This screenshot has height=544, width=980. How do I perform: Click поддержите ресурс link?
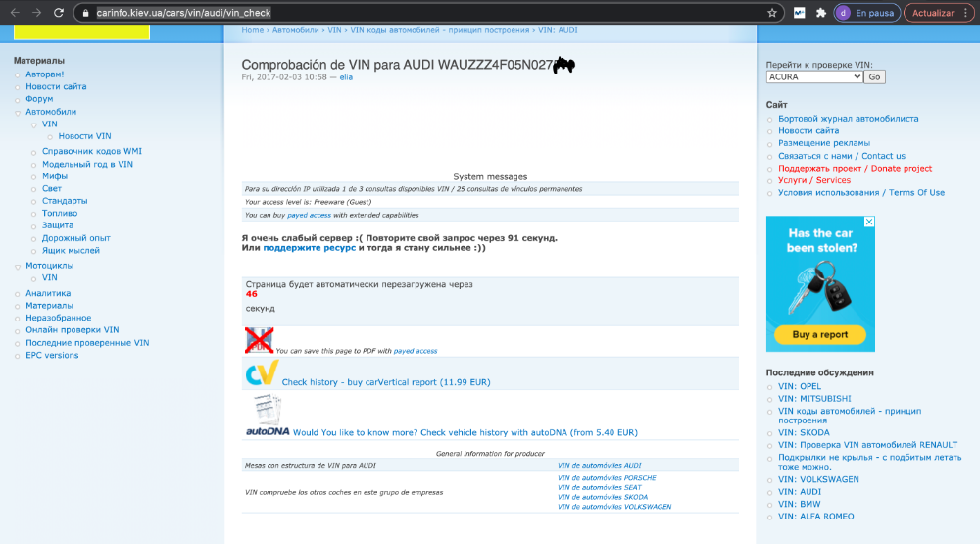(310, 248)
